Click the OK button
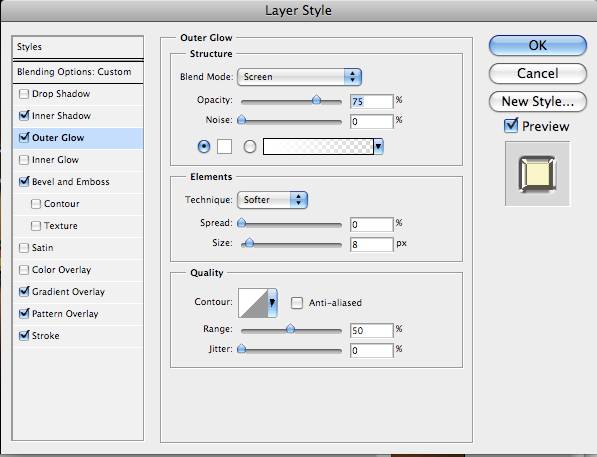Image resolution: width=597 pixels, height=457 pixels. tap(538, 46)
